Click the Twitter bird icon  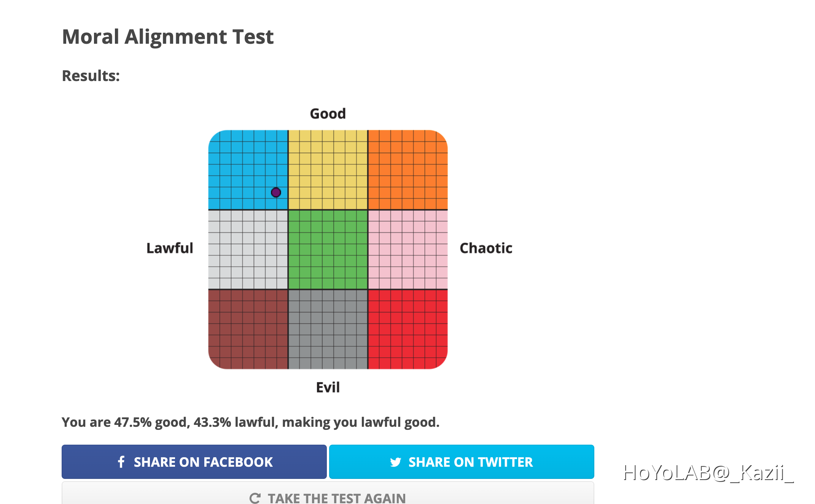click(x=396, y=461)
